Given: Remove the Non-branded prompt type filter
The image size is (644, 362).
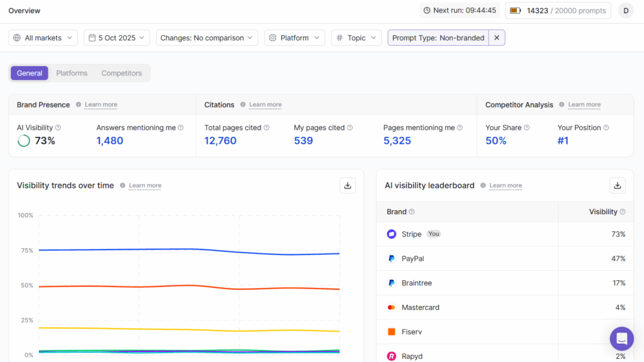Looking at the screenshot, I should [497, 38].
